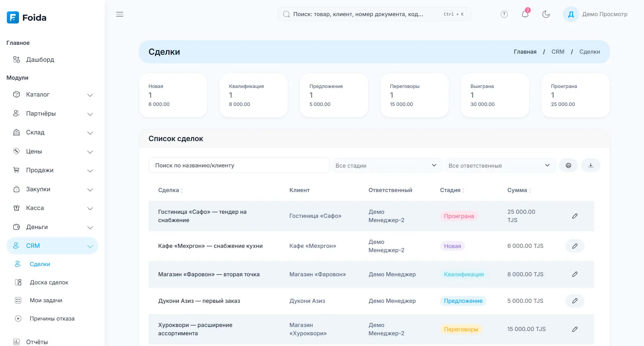Image resolution: width=644 pixels, height=346 pixels.
Task: Expand the Продажи module chevron
Action: [90, 171]
